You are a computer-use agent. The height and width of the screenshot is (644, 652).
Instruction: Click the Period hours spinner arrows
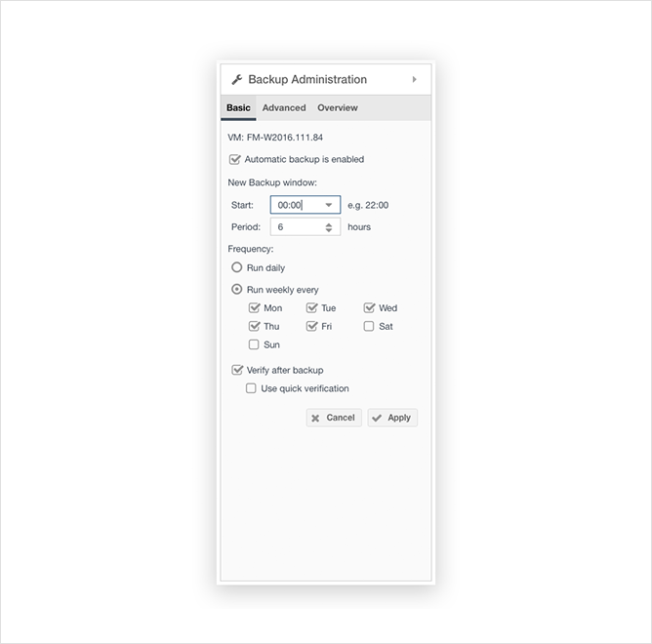329,227
